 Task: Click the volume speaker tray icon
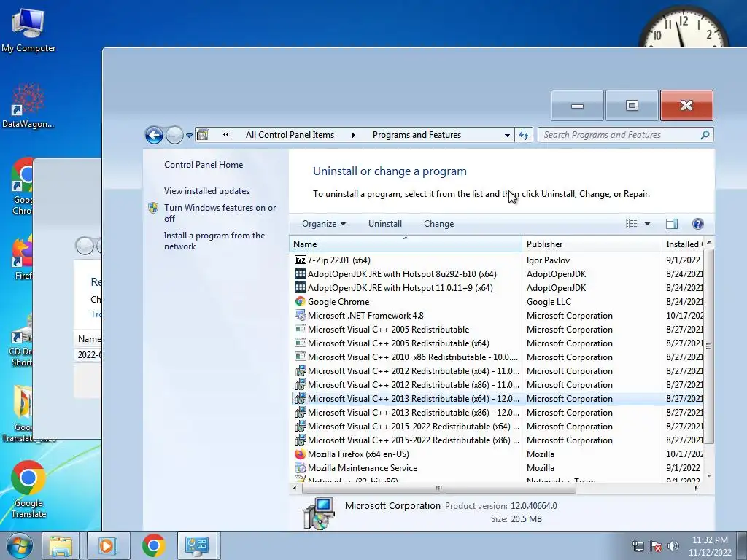(x=673, y=546)
